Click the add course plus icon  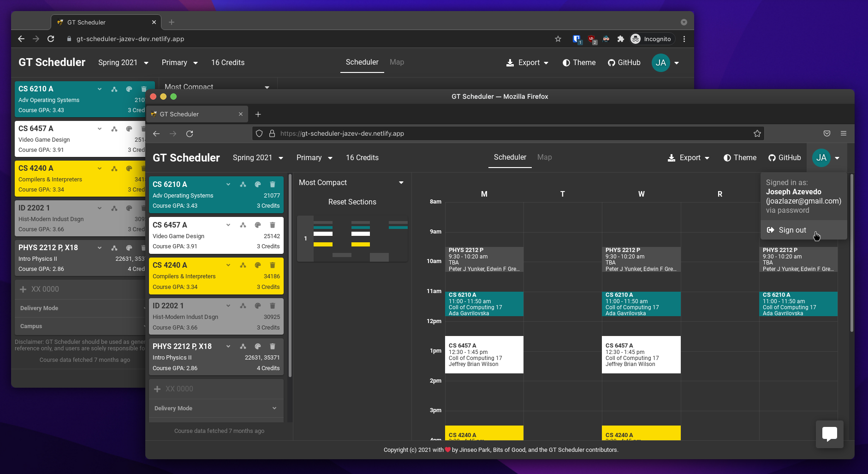157,389
